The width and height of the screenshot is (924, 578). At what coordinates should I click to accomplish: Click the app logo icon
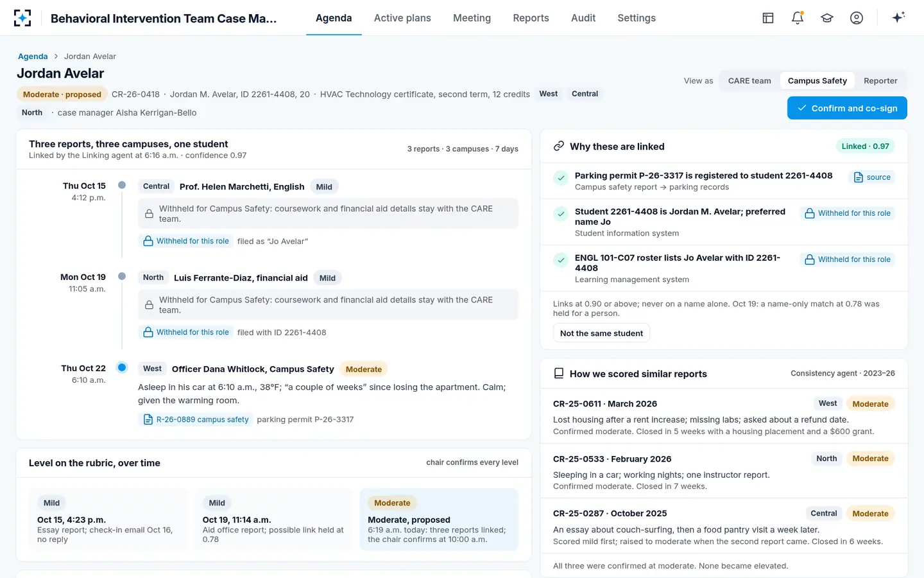pyautogui.click(x=22, y=18)
